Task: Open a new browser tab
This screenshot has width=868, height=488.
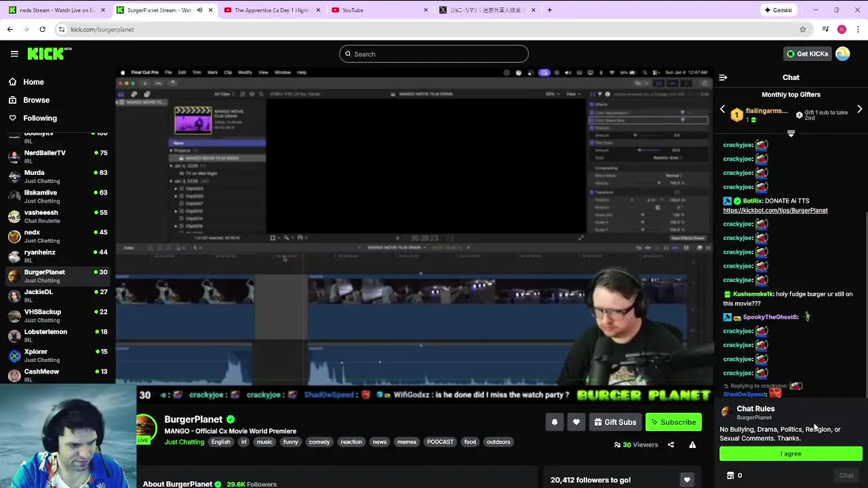Action: click(x=549, y=10)
